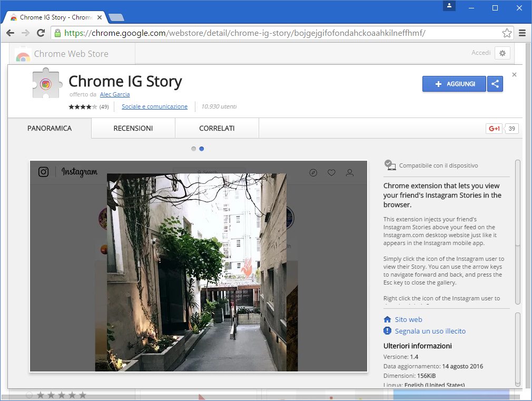Open a new browser tab
This screenshot has height=401, width=532.
point(116,17)
